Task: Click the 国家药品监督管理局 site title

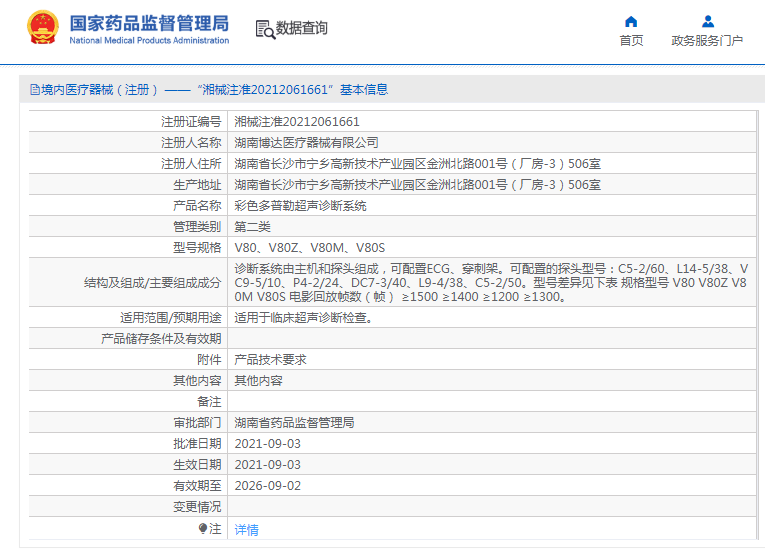Action: click(149, 22)
